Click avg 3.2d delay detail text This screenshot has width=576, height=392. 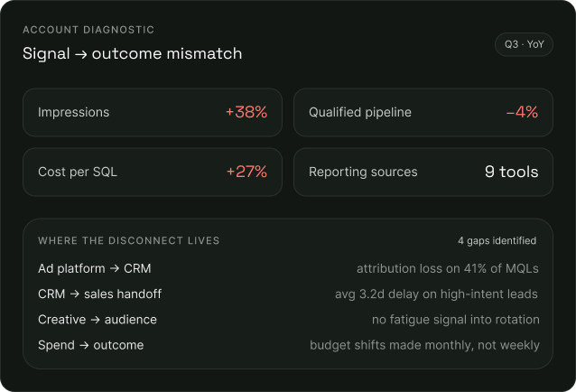pos(436,294)
